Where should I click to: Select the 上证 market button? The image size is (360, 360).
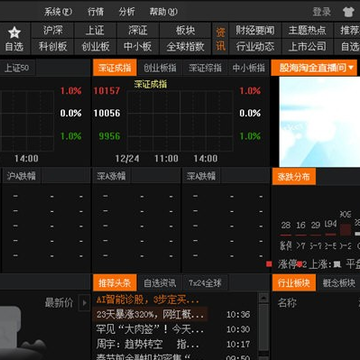(95, 31)
